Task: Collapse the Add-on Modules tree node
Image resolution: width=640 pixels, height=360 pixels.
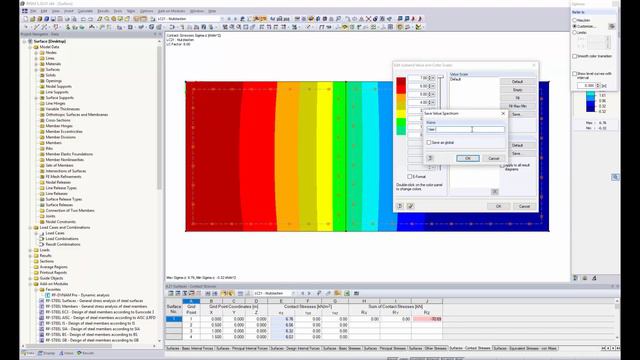Action: [30, 284]
